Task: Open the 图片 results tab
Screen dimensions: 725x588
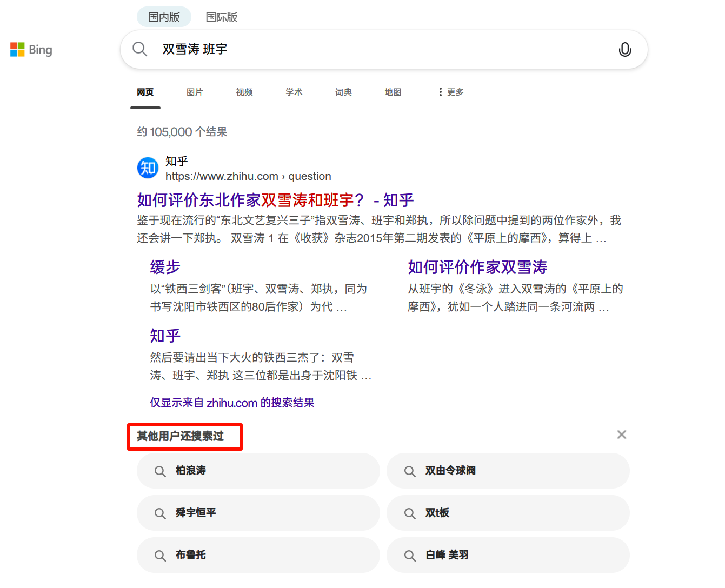Action: (x=195, y=92)
